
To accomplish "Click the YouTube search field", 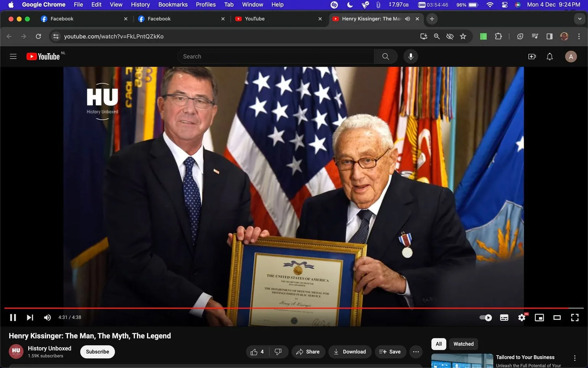I will click(276, 56).
